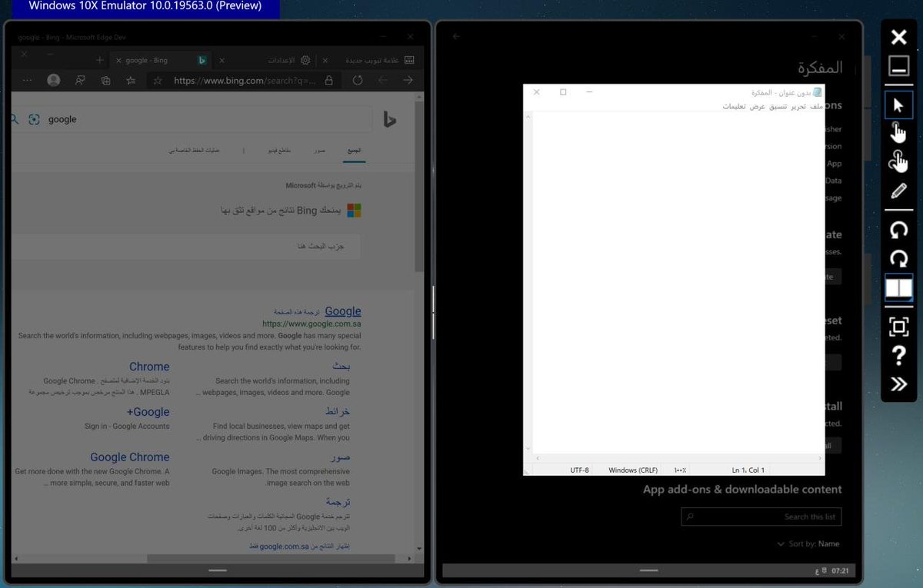The image size is (923, 588).
Task: Expand the Sort by: Name dropdown
Action: pyautogui.click(x=808, y=543)
